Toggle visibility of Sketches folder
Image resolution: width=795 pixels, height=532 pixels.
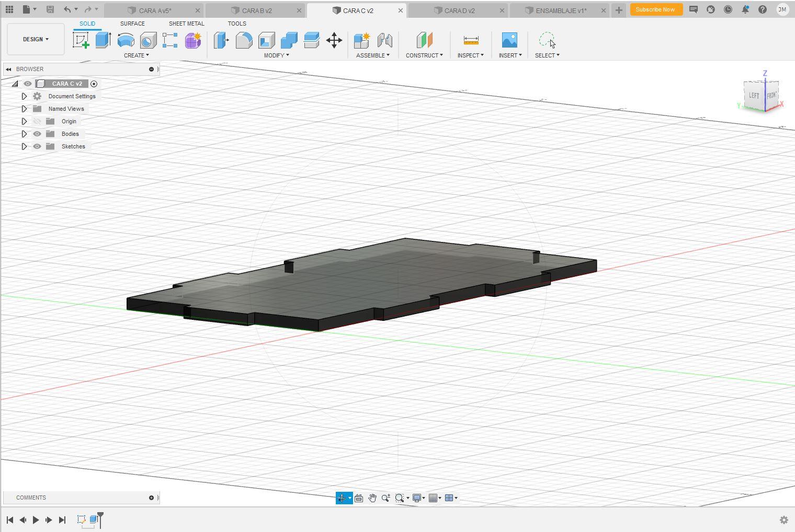point(37,146)
